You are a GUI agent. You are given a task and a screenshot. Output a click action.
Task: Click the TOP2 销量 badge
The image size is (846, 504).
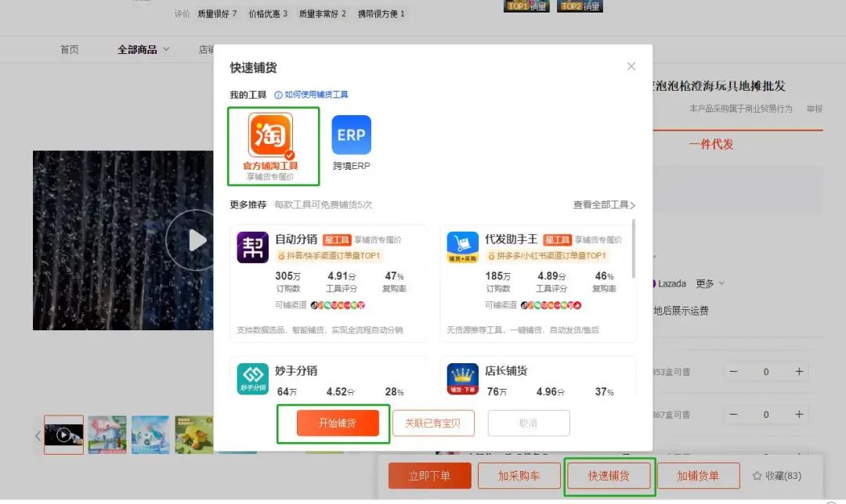[x=580, y=6]
